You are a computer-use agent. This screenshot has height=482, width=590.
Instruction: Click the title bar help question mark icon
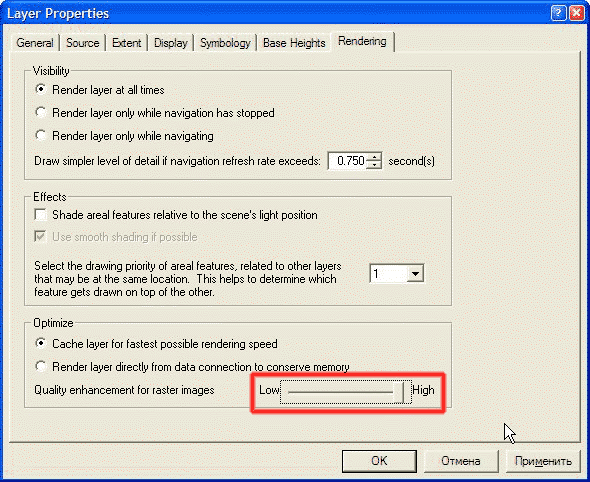point(558,14)
